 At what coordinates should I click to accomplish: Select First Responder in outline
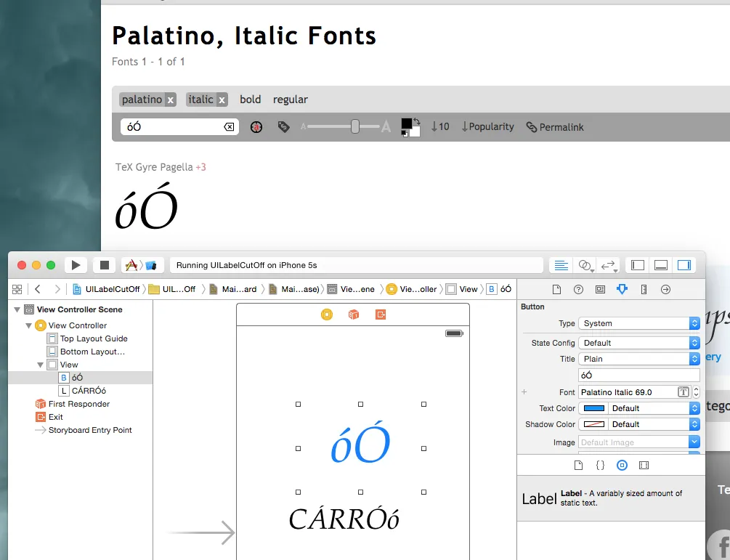tap(73, 404)
